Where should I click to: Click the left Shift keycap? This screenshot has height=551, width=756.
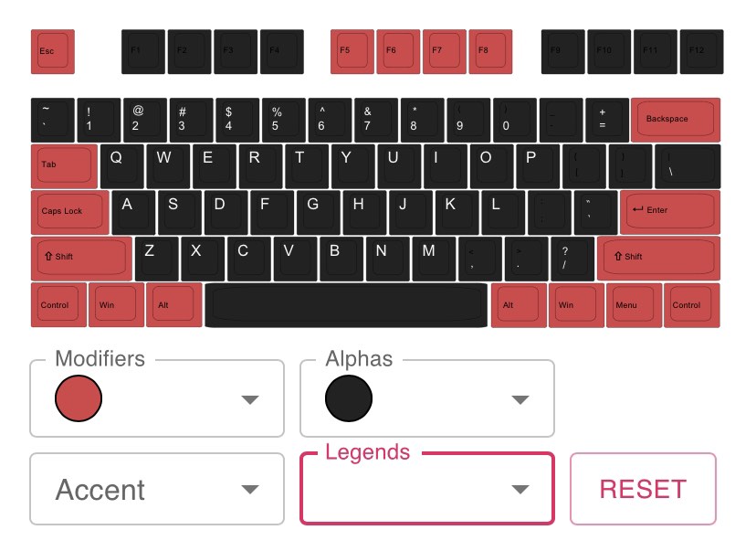point(79,258)
